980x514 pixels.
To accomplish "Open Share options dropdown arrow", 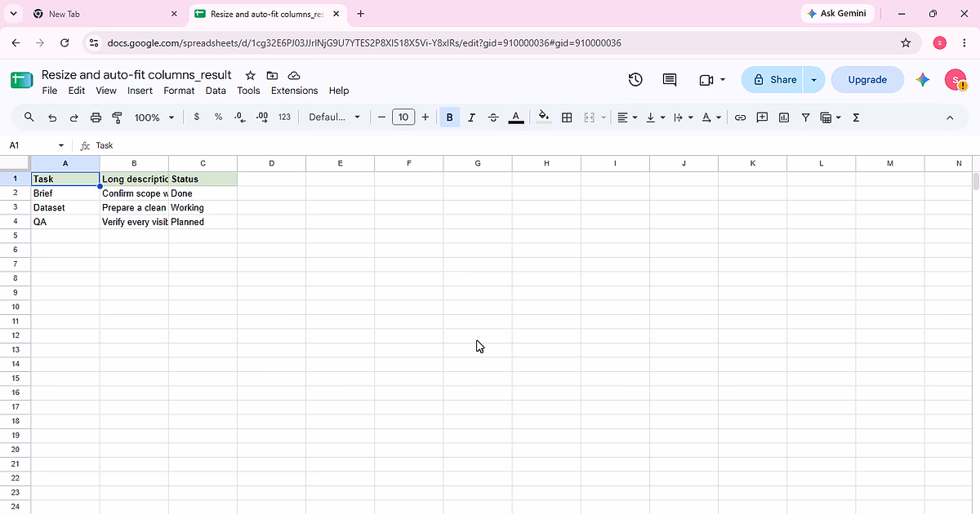I will coord(813,79).
